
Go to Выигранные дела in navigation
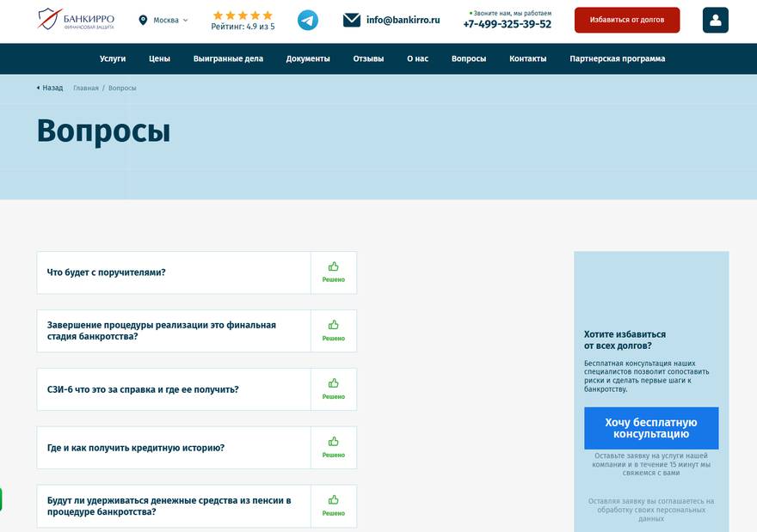(x=228, y=58)
